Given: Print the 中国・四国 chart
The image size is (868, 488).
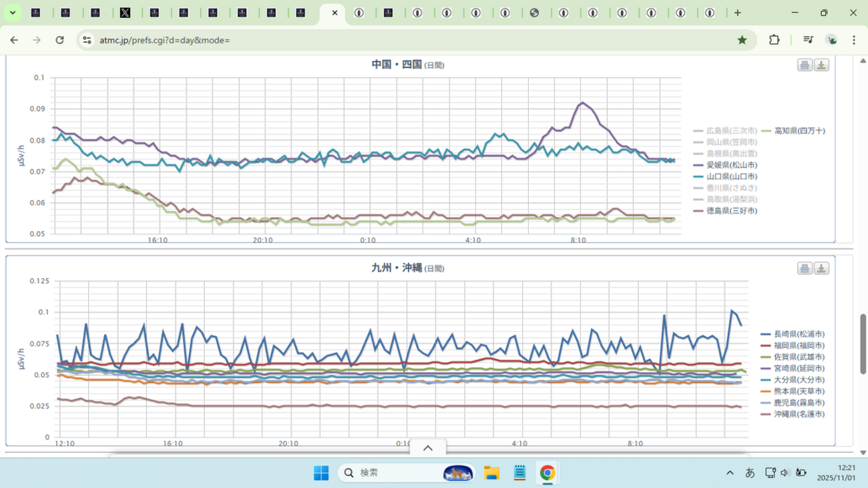Looking at the screenshot, I should [805, 65].
